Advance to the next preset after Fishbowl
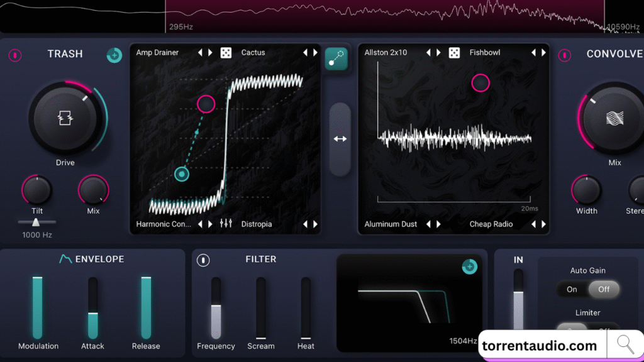 pos(545,53)
